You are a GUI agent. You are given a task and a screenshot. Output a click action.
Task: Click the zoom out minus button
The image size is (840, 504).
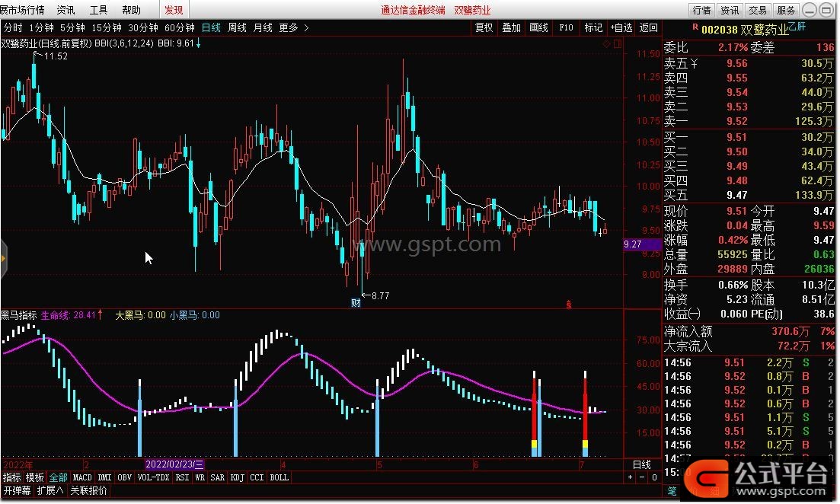coord(642,477)
